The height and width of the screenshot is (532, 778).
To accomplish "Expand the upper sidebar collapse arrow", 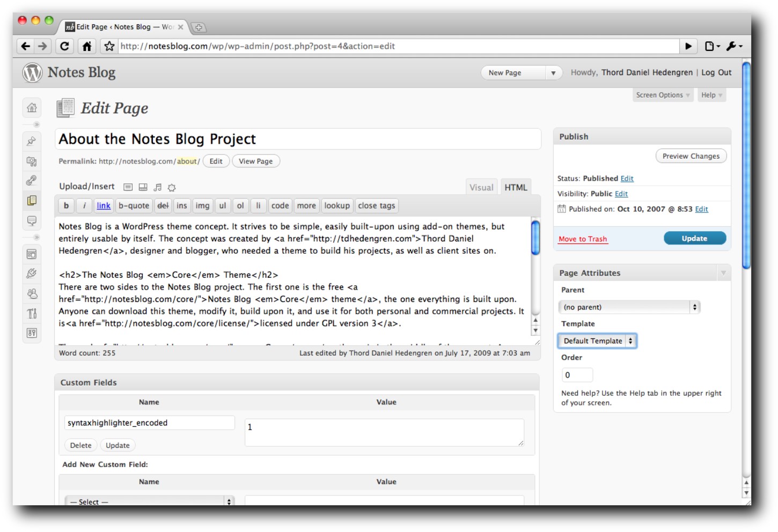I will point(36,124).
